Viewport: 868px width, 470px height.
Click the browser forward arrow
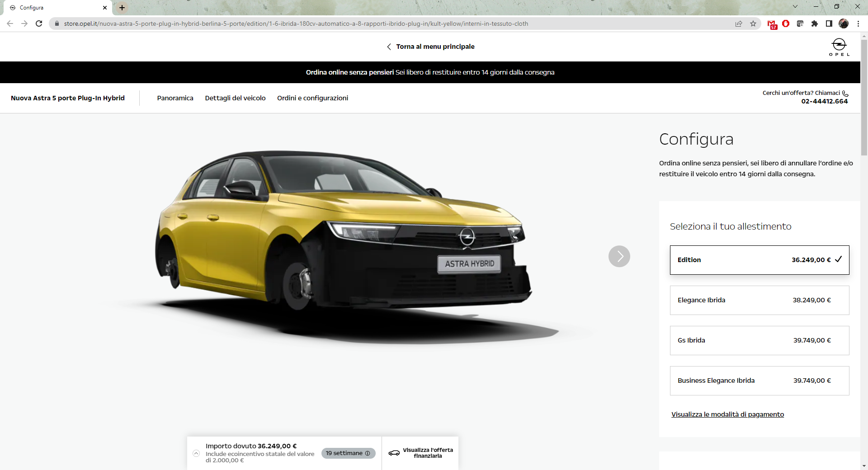click(x=24, y=23)
